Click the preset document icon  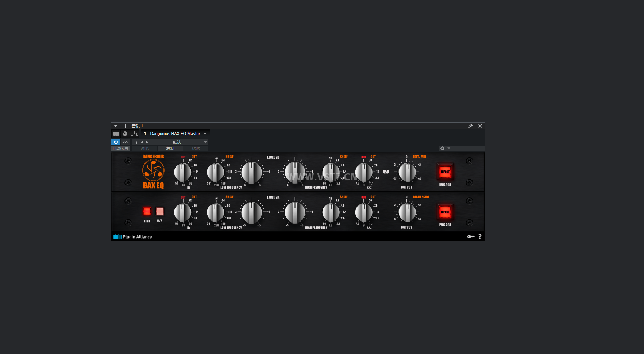click(x=135, y=142)
